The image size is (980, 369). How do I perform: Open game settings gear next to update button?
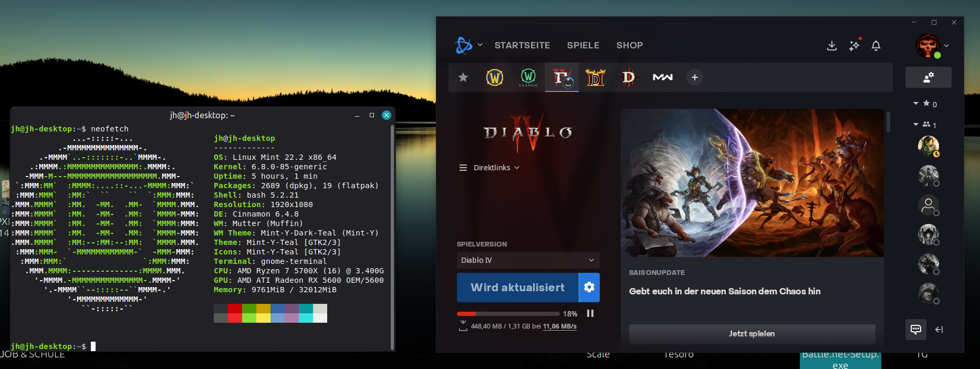pyautogui.click(x=589, y=288)
